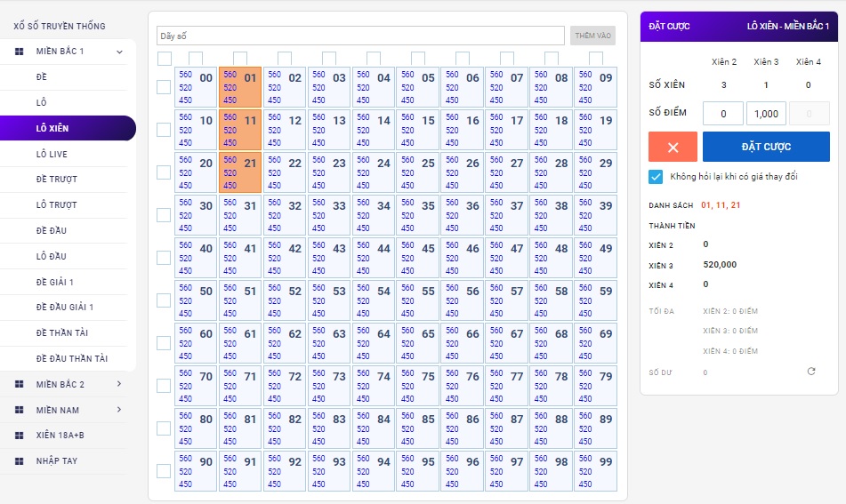
Task: Tick the row checkbox for numbers 30-39
Action: (x=164, y=215)
